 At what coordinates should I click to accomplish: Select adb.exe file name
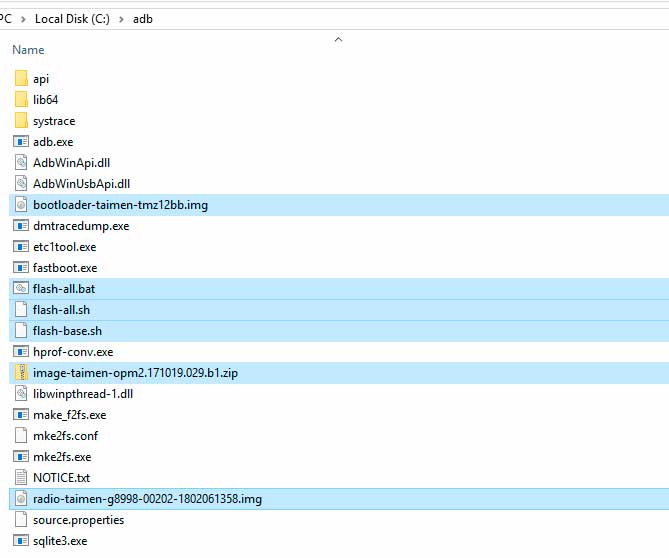tap(53, 142)
